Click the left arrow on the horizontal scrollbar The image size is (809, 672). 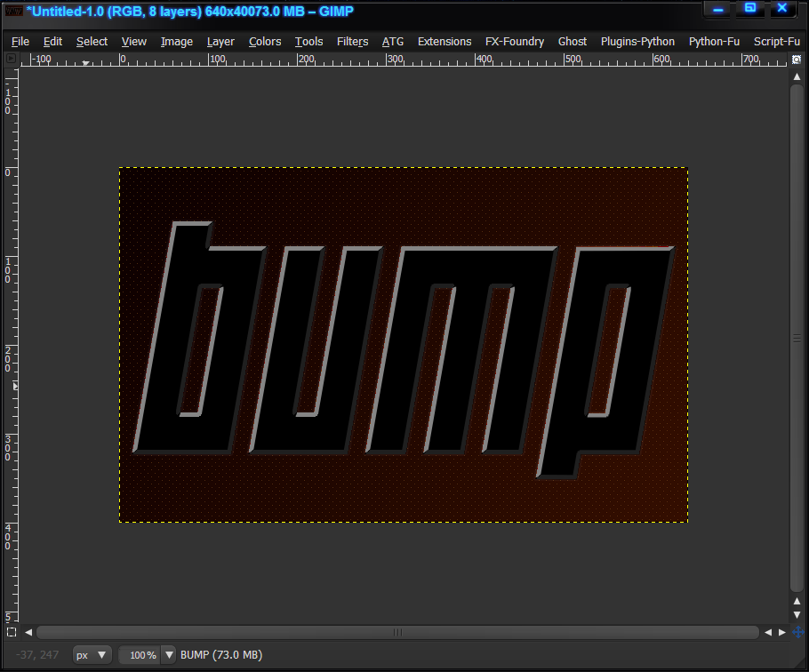(28, 632)
